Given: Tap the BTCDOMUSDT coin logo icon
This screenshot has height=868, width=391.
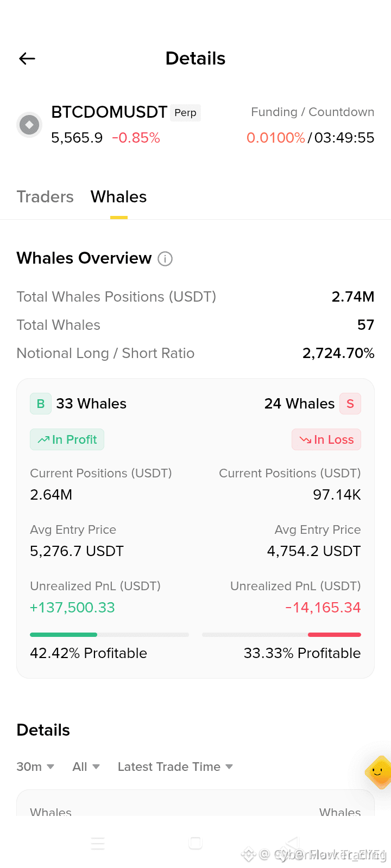Looking at the screenshot, I should (29, 125).
